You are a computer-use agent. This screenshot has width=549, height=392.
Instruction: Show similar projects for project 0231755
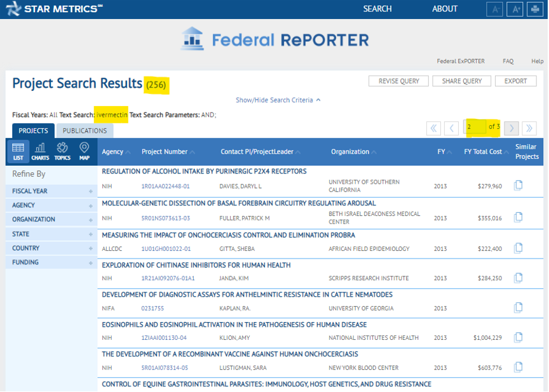pyautogui.click(x=518, y=308)
